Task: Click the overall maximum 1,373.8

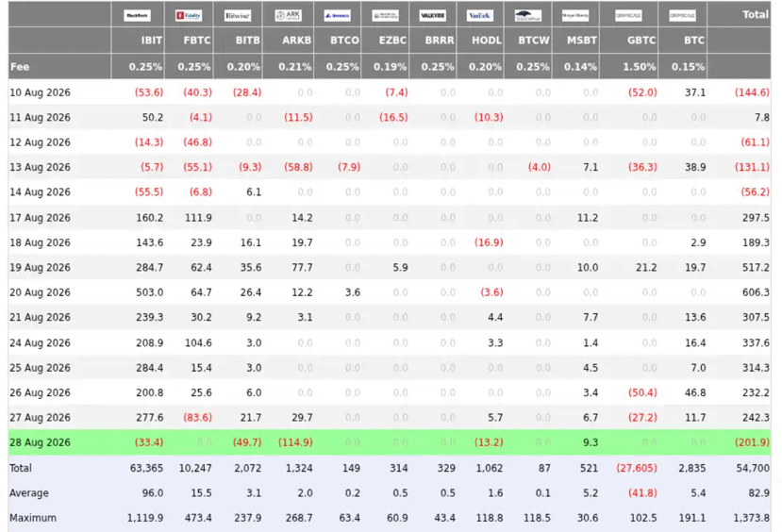Action: click(x=751, y=518)
